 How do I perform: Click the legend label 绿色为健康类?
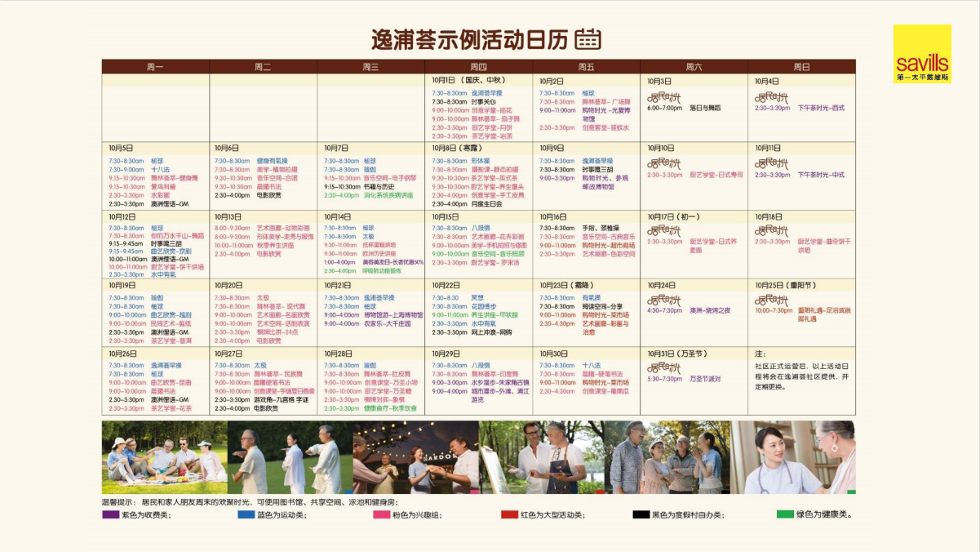click(x=825, y=515)
